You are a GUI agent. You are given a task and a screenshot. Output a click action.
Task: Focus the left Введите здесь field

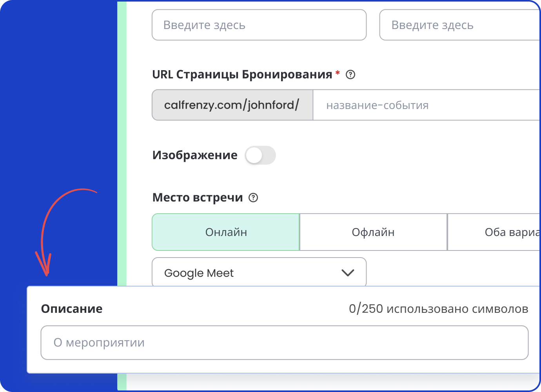click(x=259, y=25)
